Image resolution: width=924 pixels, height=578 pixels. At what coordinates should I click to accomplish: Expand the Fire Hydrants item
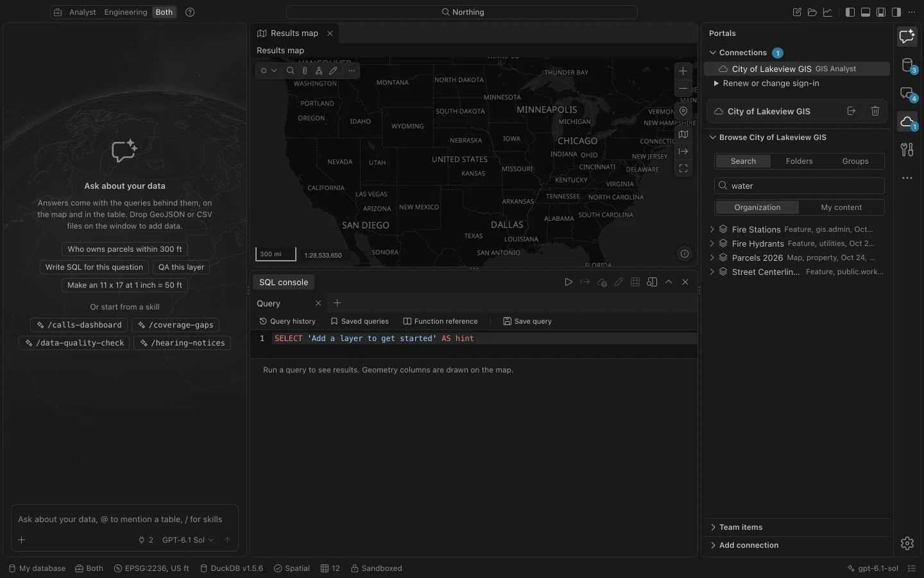[x=712, y=243]
